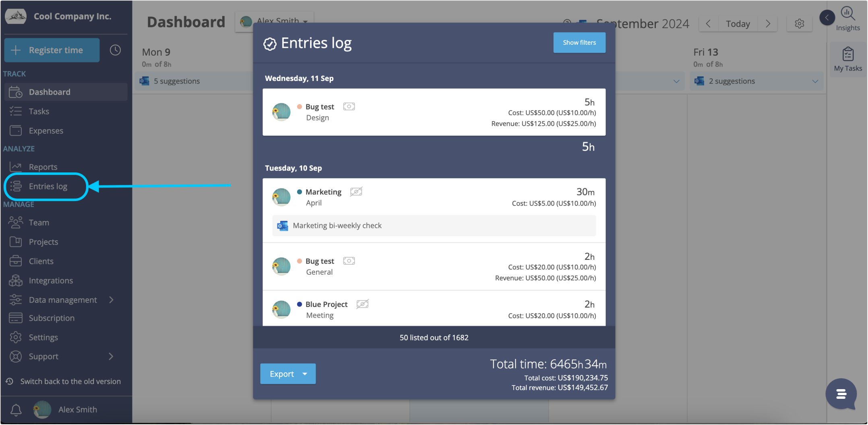Go to Reports in sidebar
The image size is (868, 425).
tap(43, 167)
